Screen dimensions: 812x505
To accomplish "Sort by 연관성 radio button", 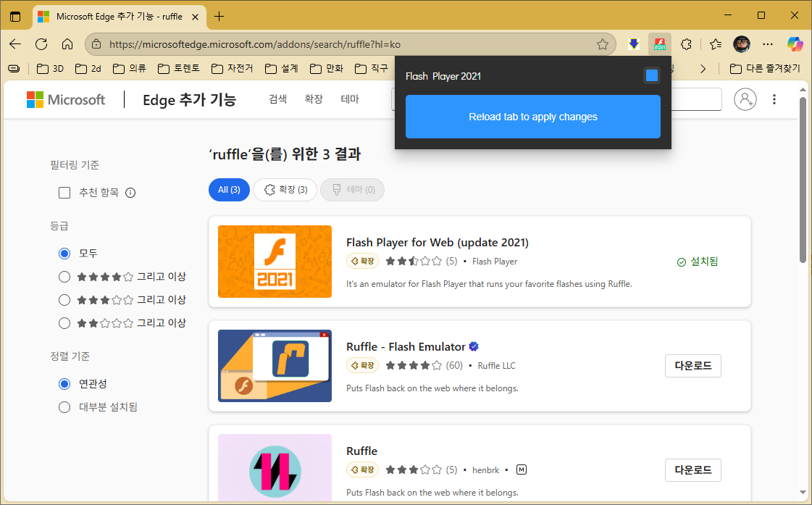I will click(64, 384).
